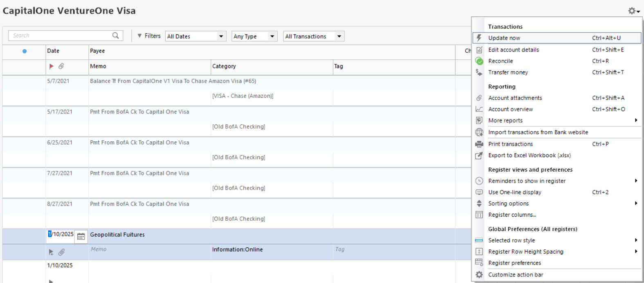Click the Tag column header
This screenshot has width=644, height=283.
(394, 66)
